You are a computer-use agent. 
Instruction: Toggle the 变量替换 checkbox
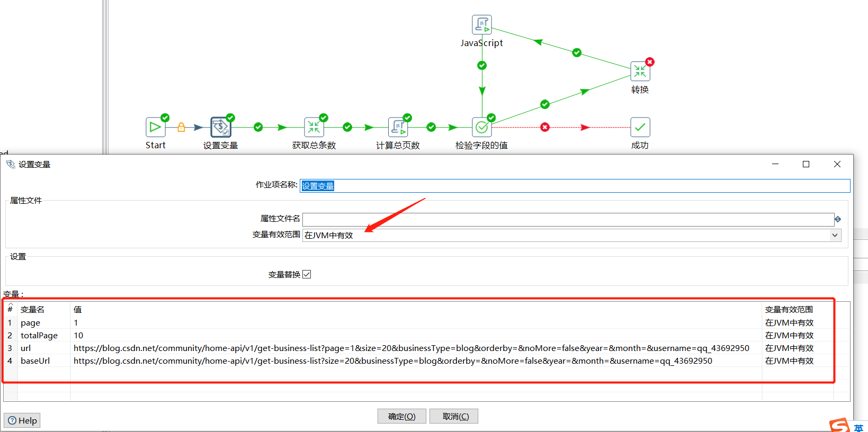coord(307,274)
